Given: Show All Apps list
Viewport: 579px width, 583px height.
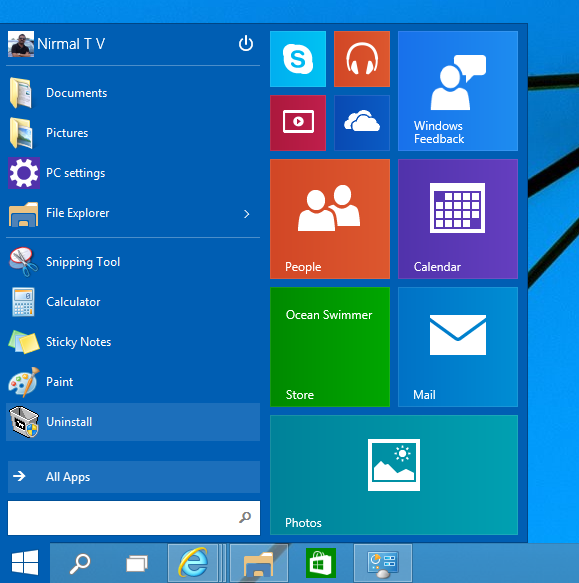Looking at the screenshot, I should [134, 477].
